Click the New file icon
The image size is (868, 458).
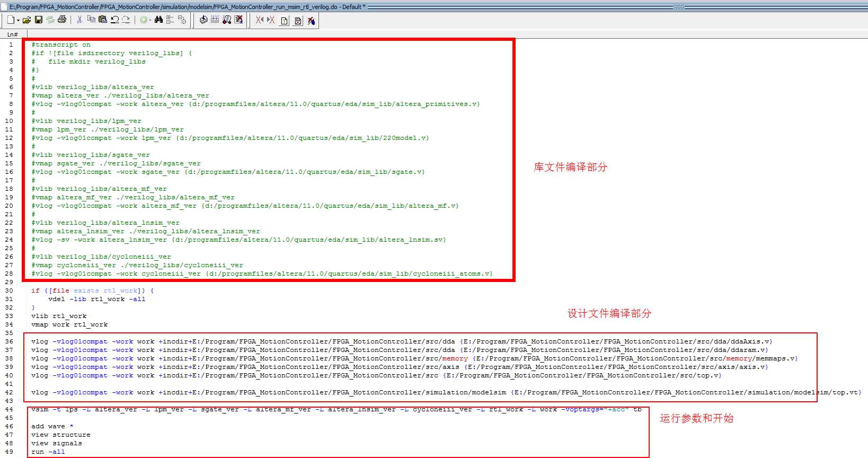click(11, 20)
